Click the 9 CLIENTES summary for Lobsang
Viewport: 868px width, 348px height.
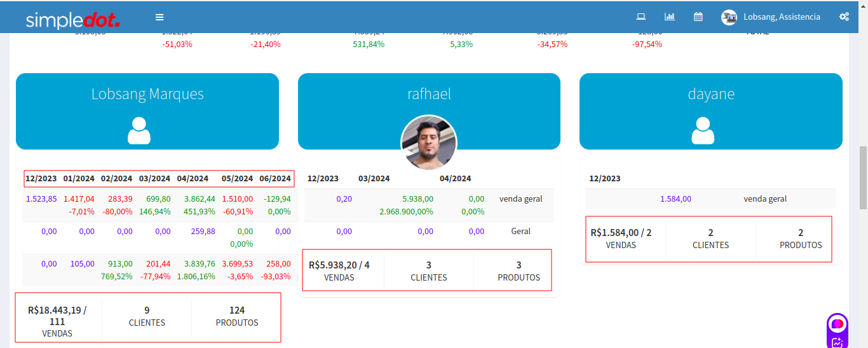(147, 316)
